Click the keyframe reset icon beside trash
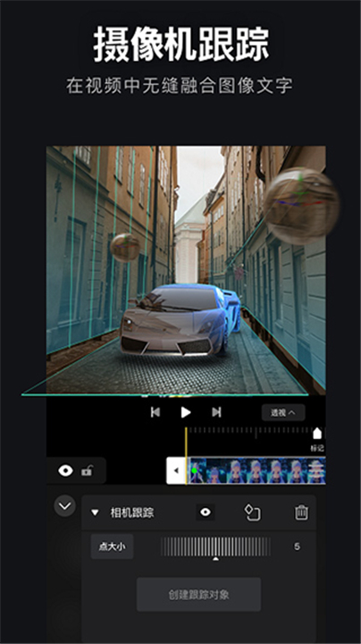The width and height of the screenshot is (361, 644). point(253,513)
